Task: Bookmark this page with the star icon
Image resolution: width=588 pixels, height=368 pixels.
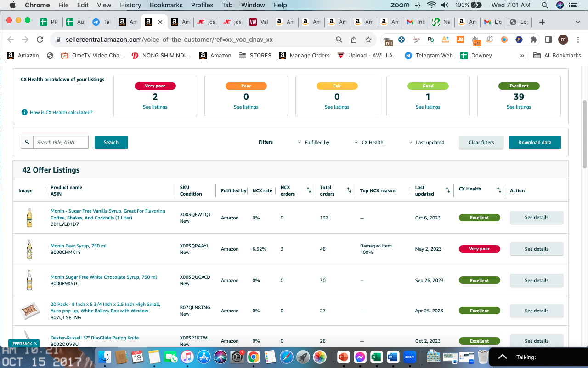Action: click(x=368, y=40)
